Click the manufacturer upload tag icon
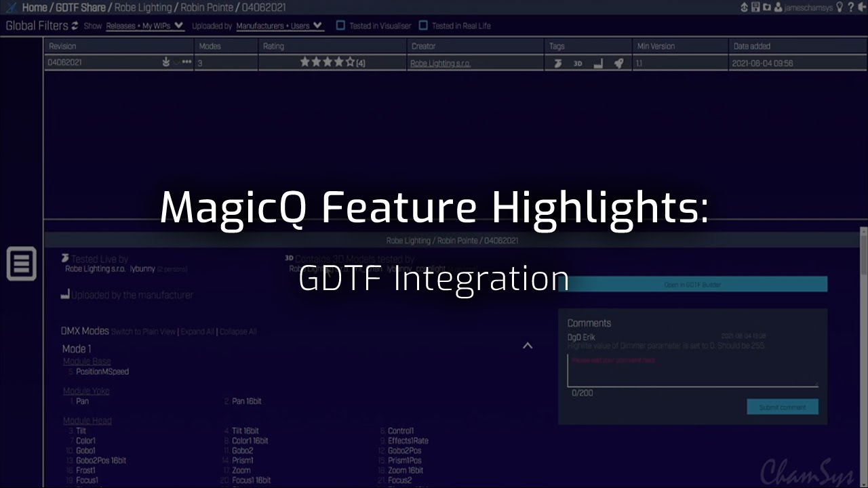Viewport: 868px width, 488px height. [x=598, y=63]
